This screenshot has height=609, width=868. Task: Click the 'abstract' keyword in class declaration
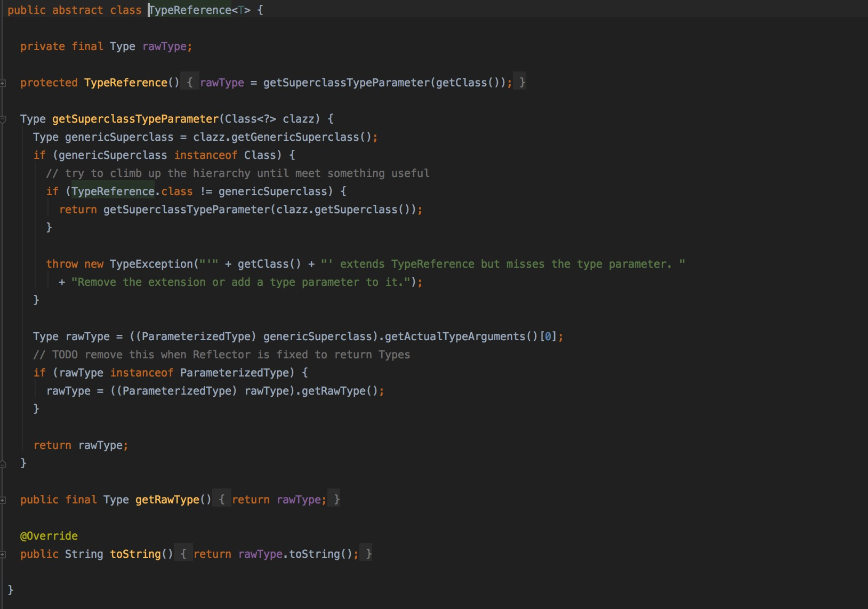pyautogui.click(x=78, y=10)
